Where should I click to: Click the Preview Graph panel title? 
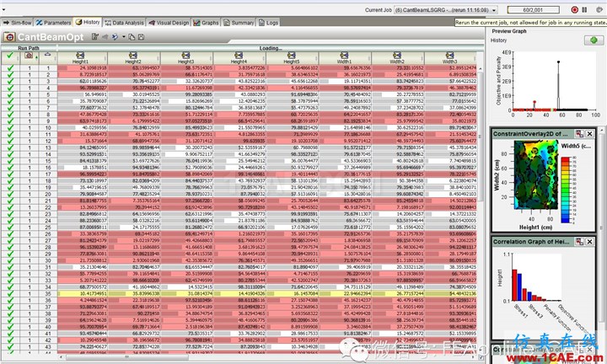[508, 31]
